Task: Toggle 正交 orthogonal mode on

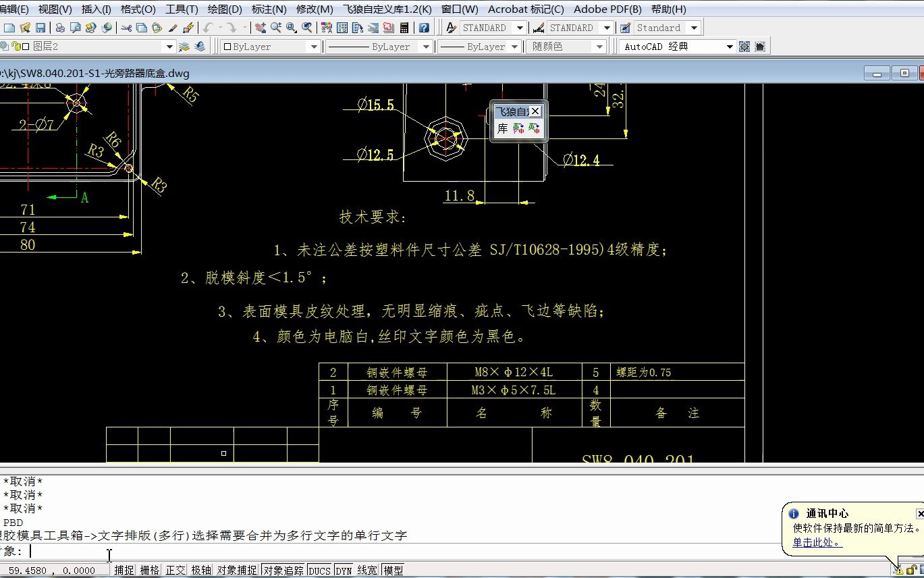Action: 174,569
